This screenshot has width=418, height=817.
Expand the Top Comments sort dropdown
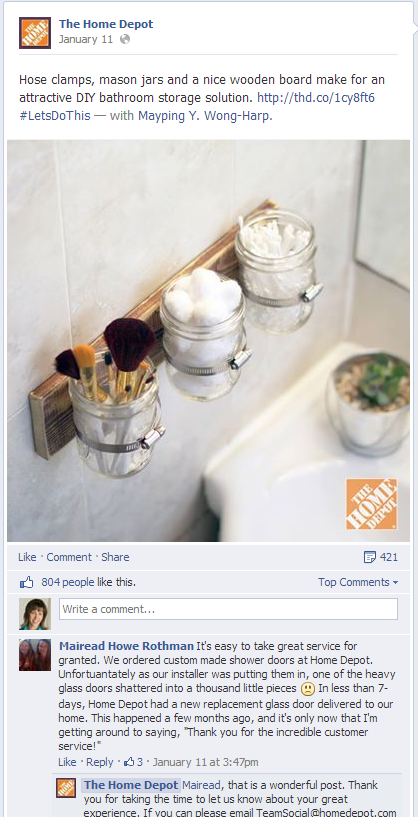(358, 582)
